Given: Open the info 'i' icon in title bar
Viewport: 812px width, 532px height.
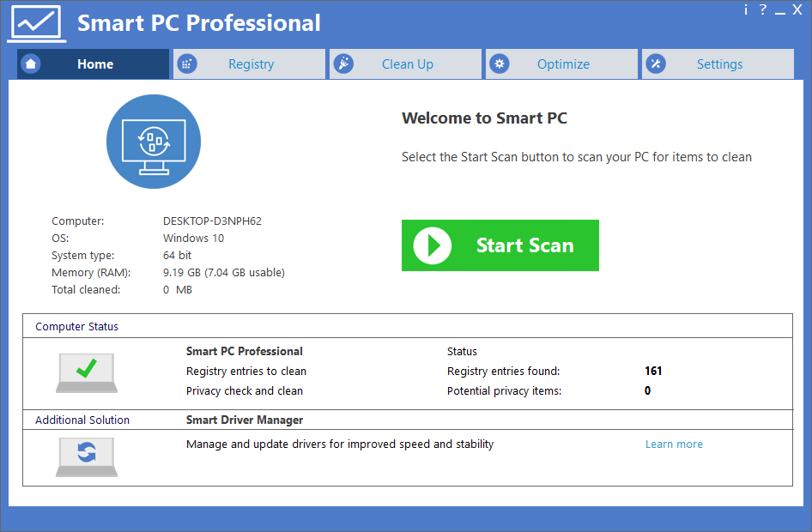Looking at the screenshot, I should 746,9.
